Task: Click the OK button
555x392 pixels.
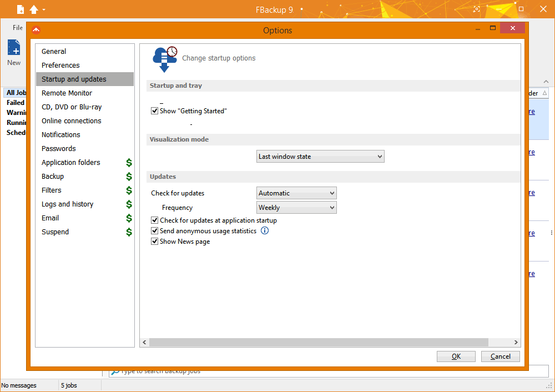Action: pyautogui.click(x=456, y=356)
